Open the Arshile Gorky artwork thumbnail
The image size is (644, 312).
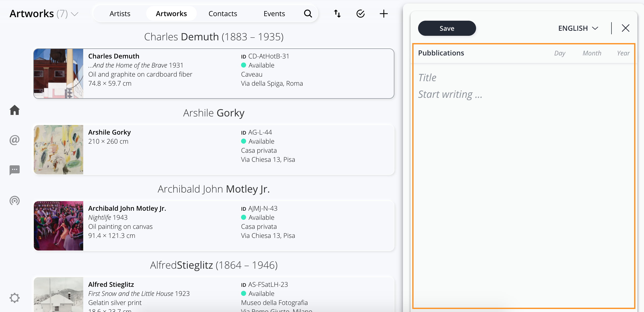click(x=58, y=150)
